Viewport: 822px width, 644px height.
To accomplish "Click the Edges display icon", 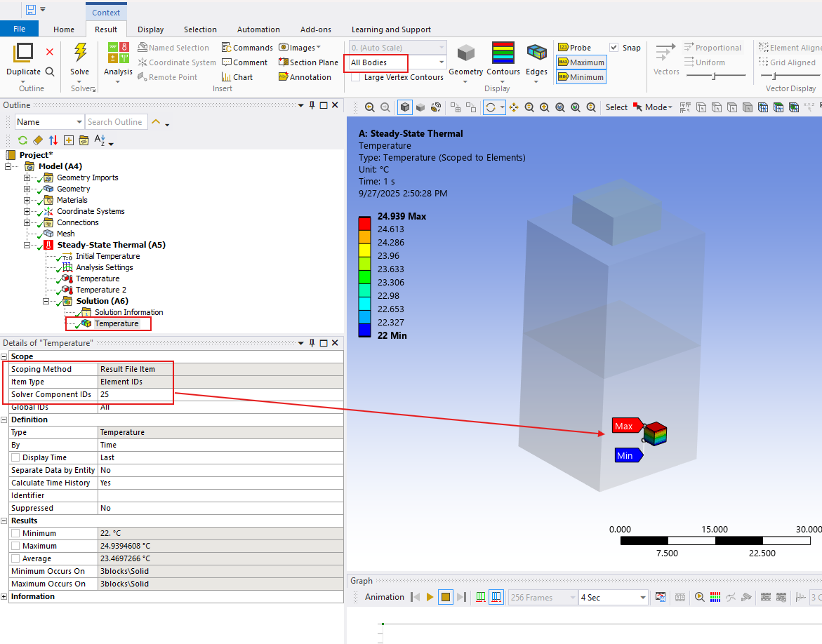I will coord(537,53).
